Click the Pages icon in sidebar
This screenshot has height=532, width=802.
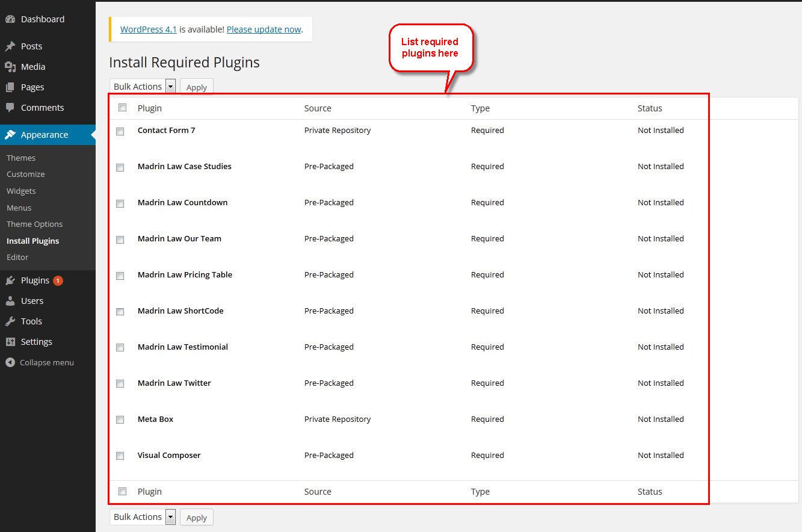point(10,87)
